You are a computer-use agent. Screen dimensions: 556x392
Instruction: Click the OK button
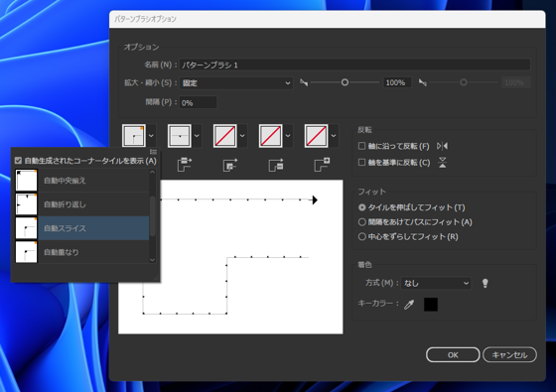[453, 355]
